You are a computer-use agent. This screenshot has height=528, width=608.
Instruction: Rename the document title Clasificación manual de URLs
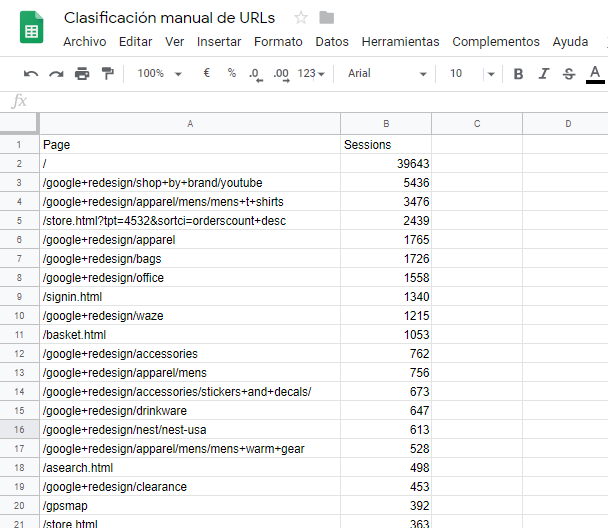click(x=169, y=18)
